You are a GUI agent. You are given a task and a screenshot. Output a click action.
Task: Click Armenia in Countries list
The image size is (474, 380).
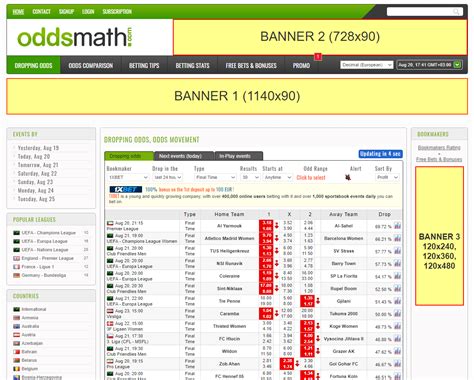click(30, 318)
